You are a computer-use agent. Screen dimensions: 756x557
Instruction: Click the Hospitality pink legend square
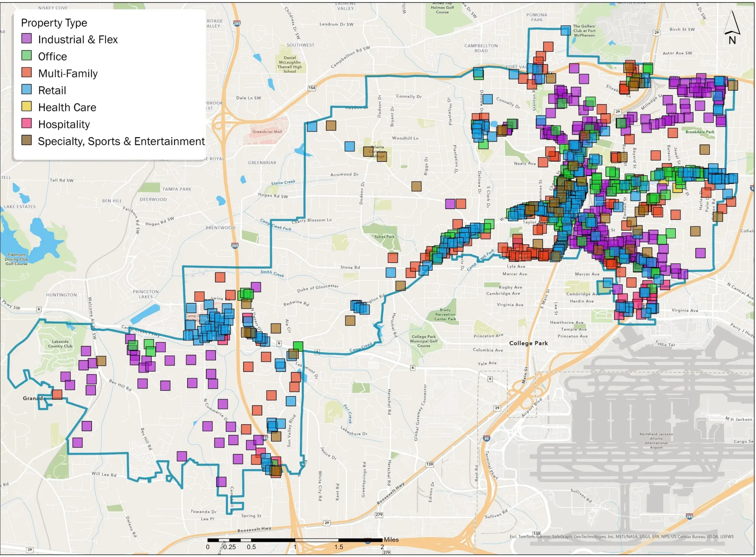[27, 123]
